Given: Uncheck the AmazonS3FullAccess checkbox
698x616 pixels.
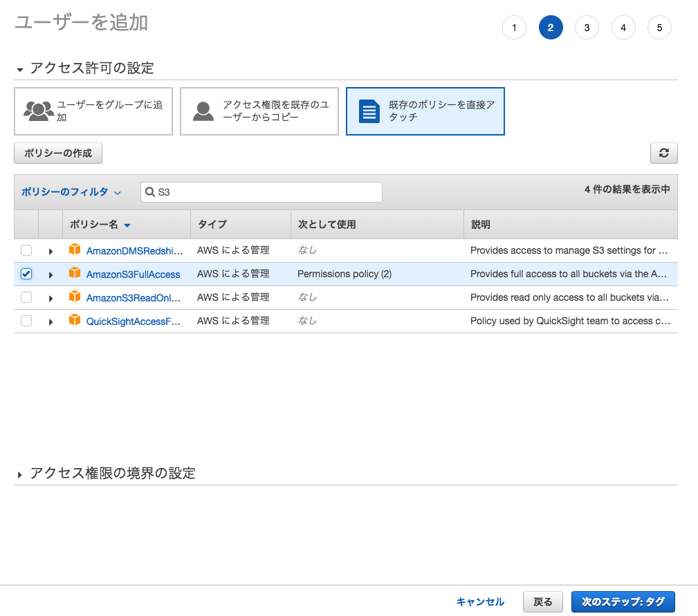Looking at the screenshot, I should point(26,274).
